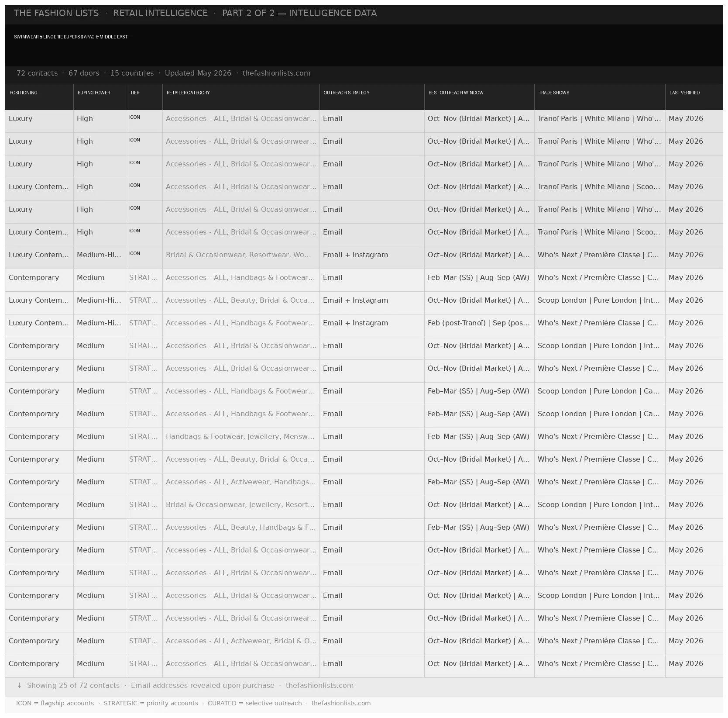Open thefashionlists.com link beside revealed upon purchase
The image size is (728, 718).
tap(319, 685)
